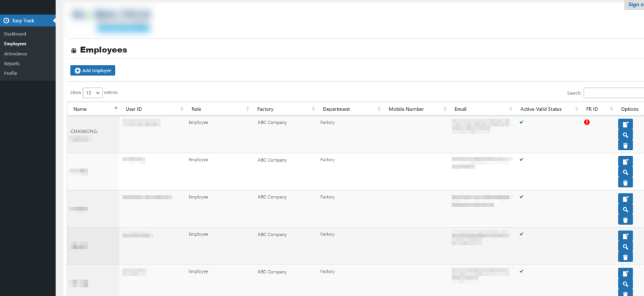Open Profile in the sidebar menu
The width and height of the screenshot is (644, 296).
(11, 73)
